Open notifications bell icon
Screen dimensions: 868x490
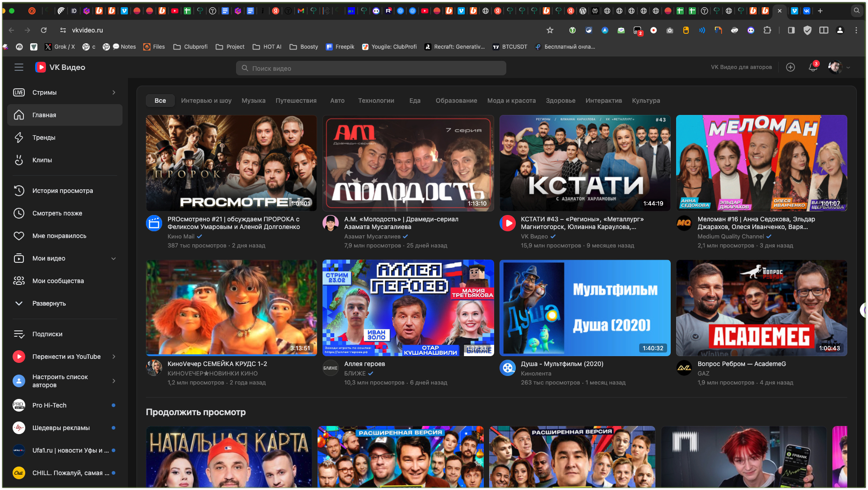point(813,67)
